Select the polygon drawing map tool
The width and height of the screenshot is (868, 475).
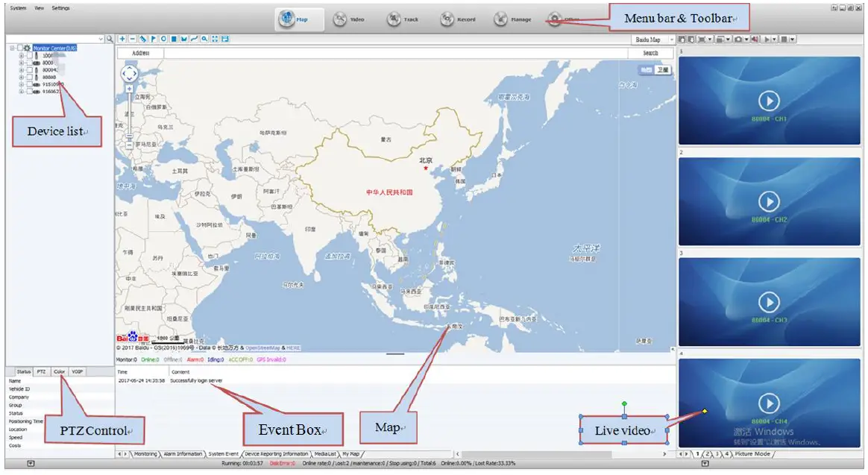click(183, 39)
